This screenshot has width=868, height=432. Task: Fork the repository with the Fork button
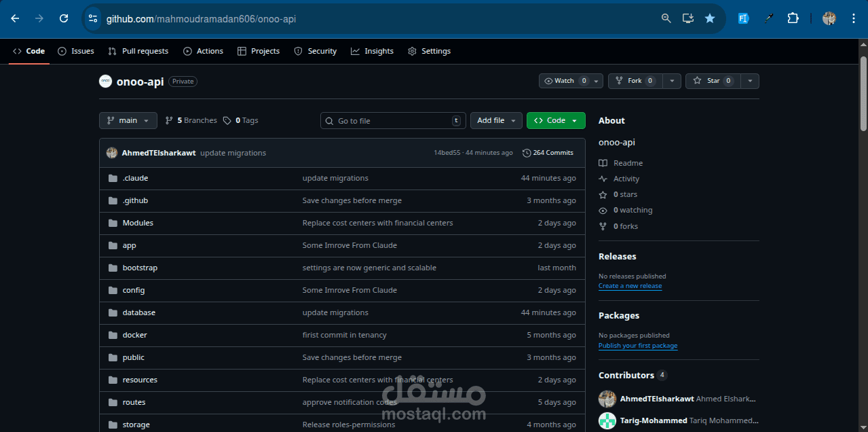pyautogui.click(x=635, y=81)
